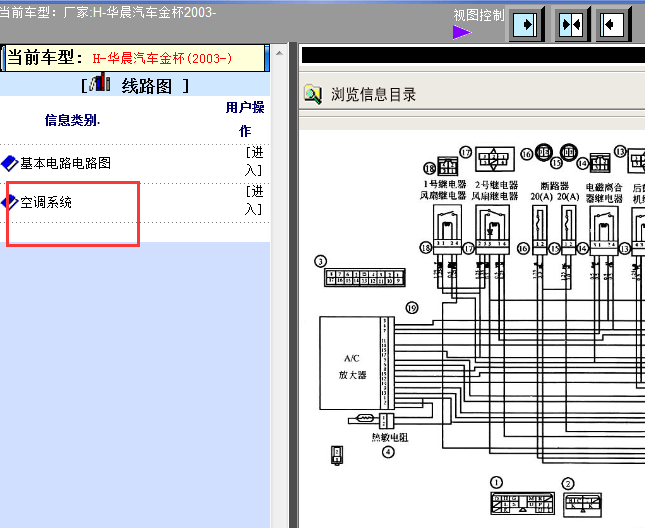Click the blue book icon beside 空调系统

click(10, 202)
